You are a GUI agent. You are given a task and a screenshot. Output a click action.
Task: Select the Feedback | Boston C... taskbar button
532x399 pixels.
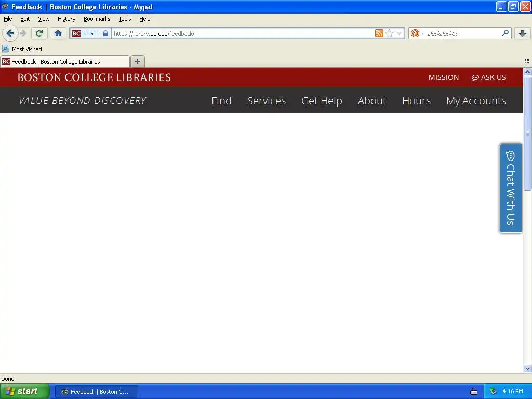click(96, 392)
